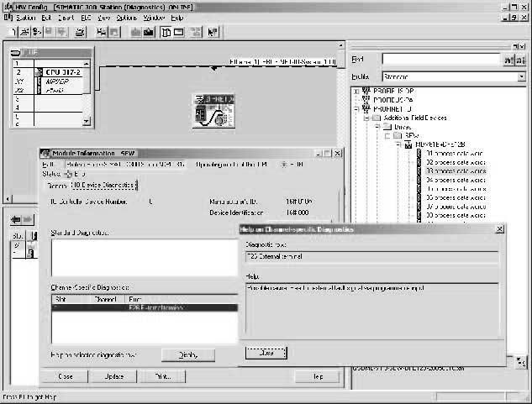This screenshot has width=532, height=404.
Task: Click the Copy toolbar icon
Action: click(101, 32)
